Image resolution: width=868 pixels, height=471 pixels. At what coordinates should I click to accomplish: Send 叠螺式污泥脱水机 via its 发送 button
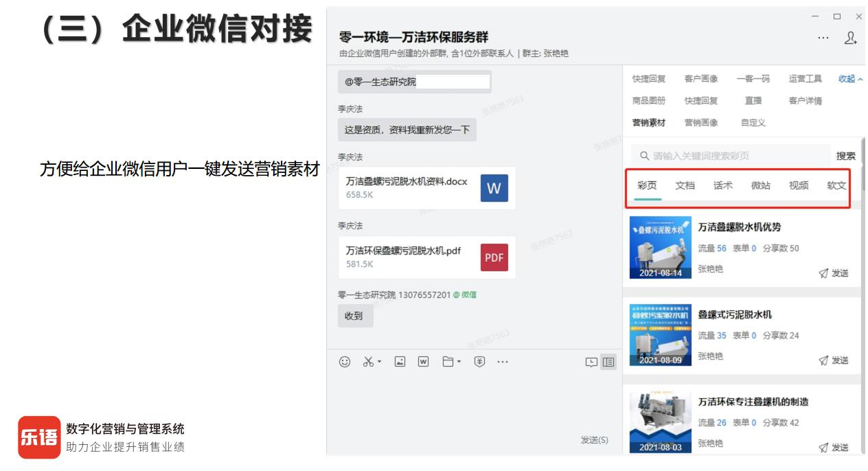834,360
